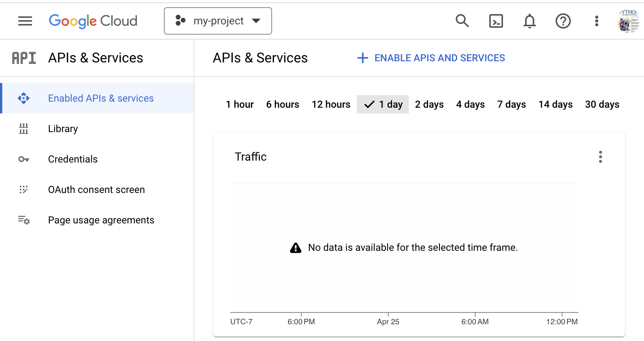Select the 7 days time range

(x=512, y=104)
